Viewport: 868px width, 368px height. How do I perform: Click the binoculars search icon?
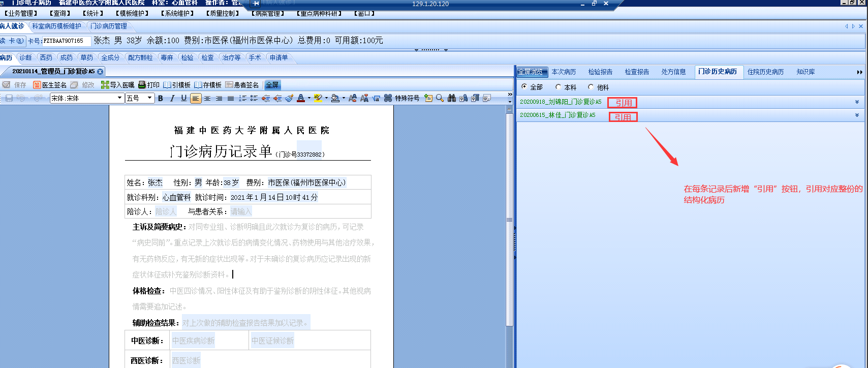451,98
